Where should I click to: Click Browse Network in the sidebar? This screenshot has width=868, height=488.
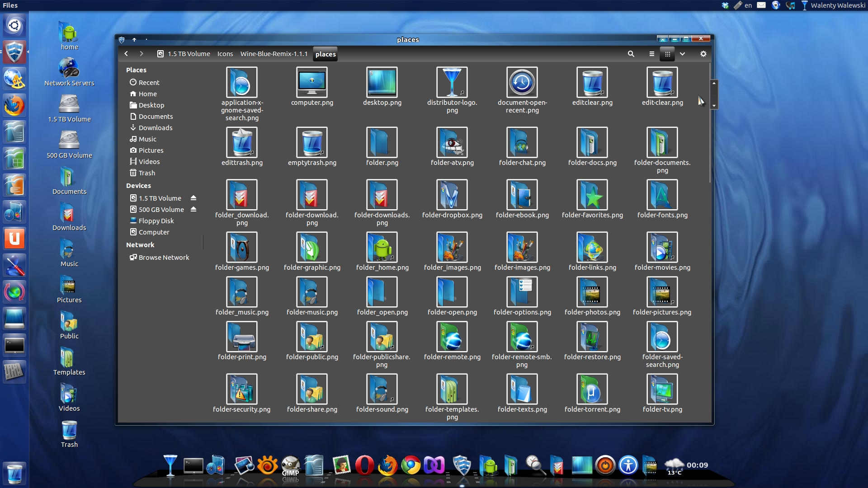pos(160,258)
